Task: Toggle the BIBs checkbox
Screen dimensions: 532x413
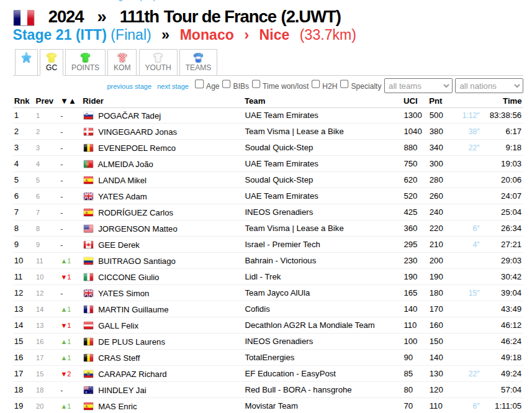Action: 227,84
